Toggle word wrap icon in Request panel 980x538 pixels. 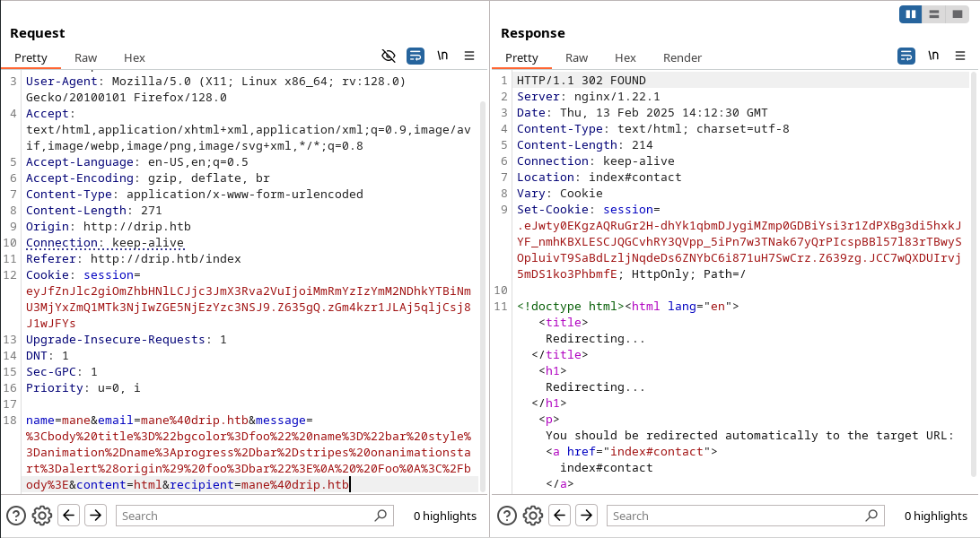coord(416,56)
